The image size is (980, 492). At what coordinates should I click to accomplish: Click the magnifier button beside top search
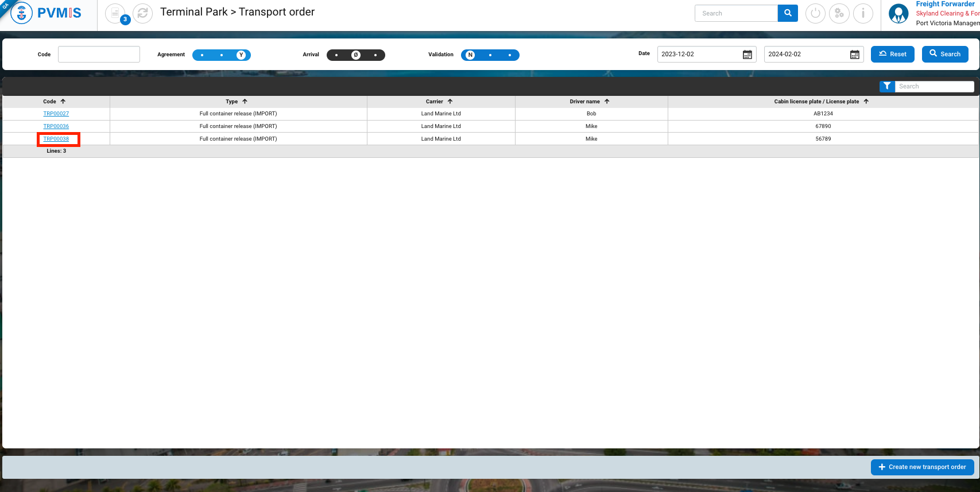788,13
